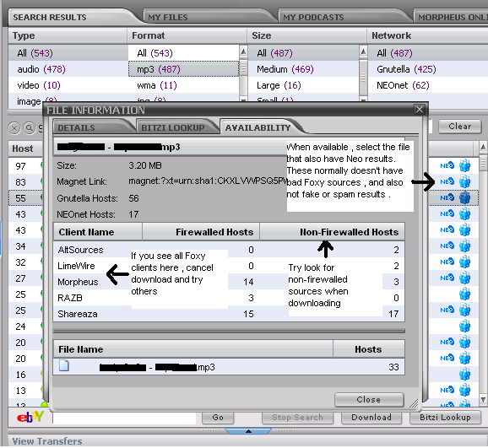
Task: Click the Gnutella hosts icon in host 34 row
Action: pyautogui.click(x=464, y=246)
